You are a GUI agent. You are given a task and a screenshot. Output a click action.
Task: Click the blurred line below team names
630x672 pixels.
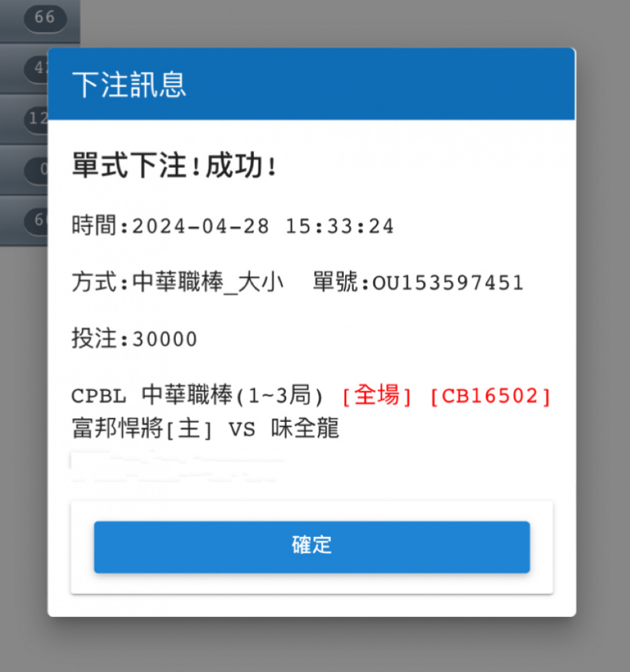177,466
